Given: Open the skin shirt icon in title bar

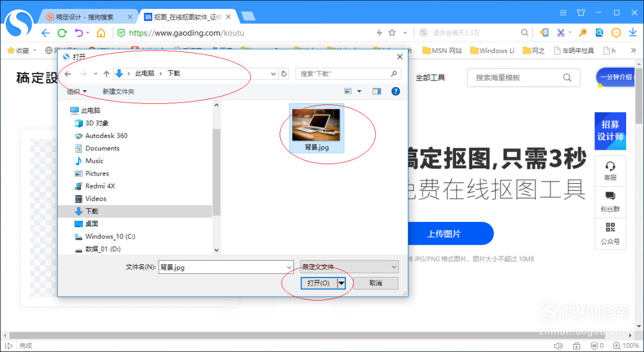Looking at the screenshot, I should [581, 13].
